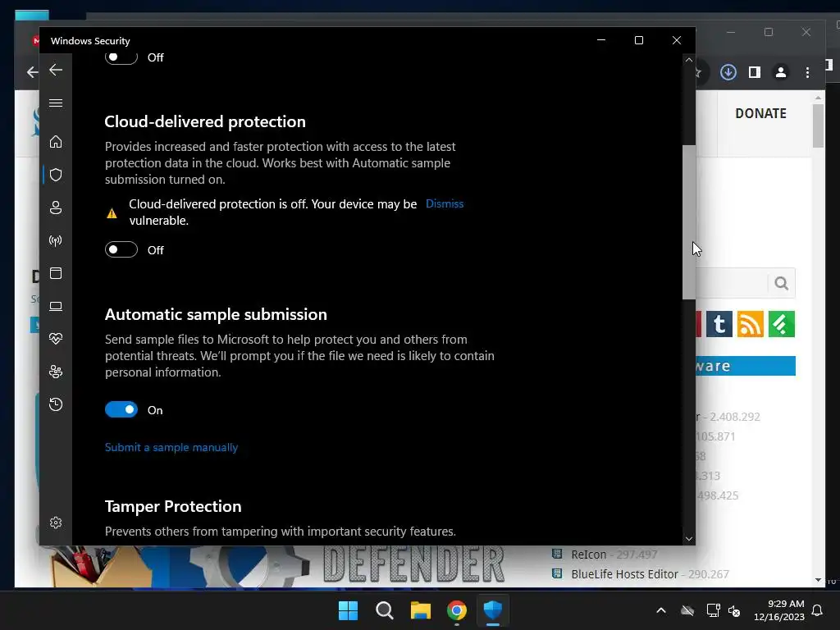The height and width of the screenshot is (630, 840).
Task: Open the Home section icon
Action: [x=56, y=141]
